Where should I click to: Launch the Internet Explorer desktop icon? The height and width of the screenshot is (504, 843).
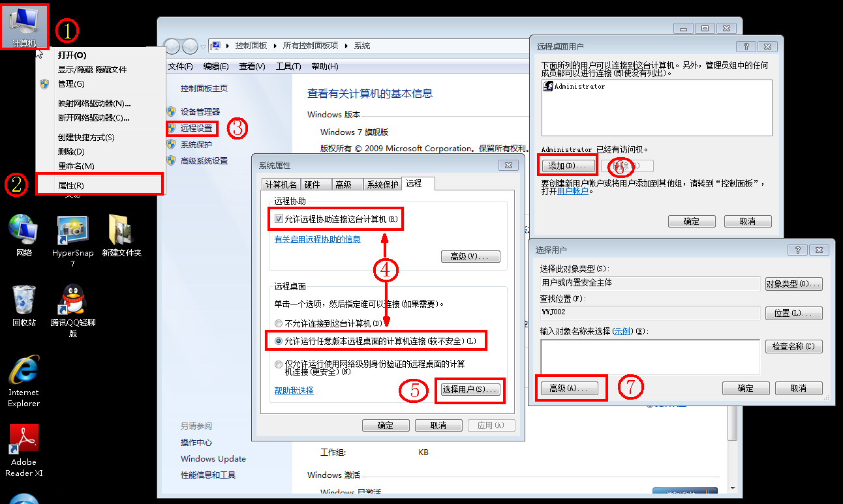[x=23, y=381]
